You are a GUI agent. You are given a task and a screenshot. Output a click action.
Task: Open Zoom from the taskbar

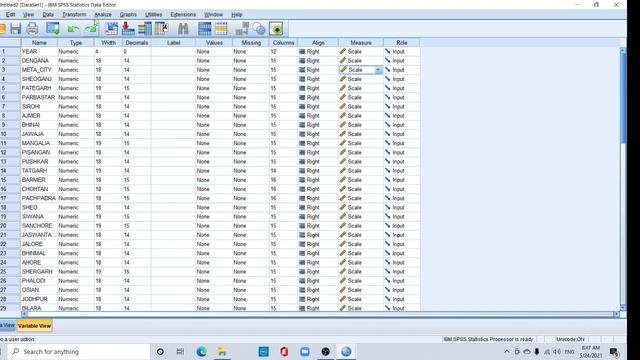tap(305, 351)
